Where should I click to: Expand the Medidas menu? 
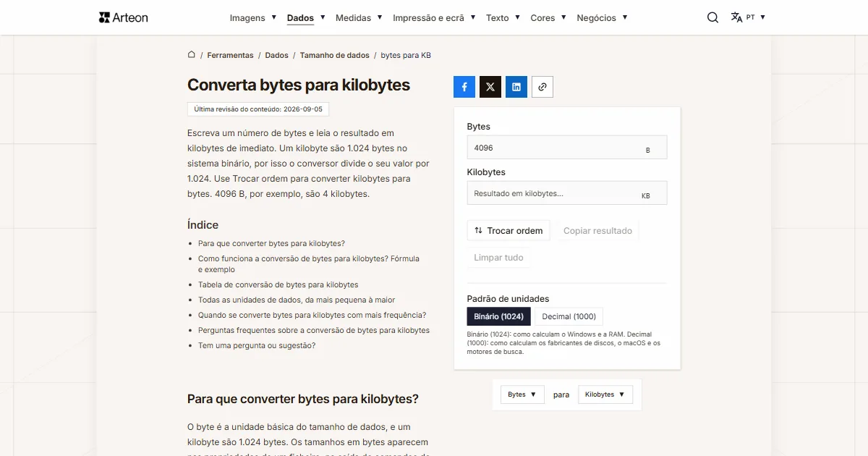pos(359,17)
